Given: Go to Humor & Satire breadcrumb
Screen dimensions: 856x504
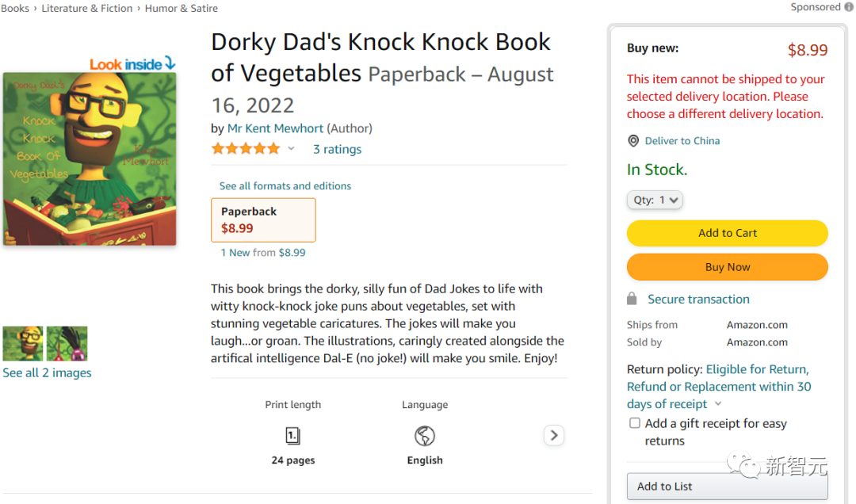Looking at the screenshot, I should 182,8.
